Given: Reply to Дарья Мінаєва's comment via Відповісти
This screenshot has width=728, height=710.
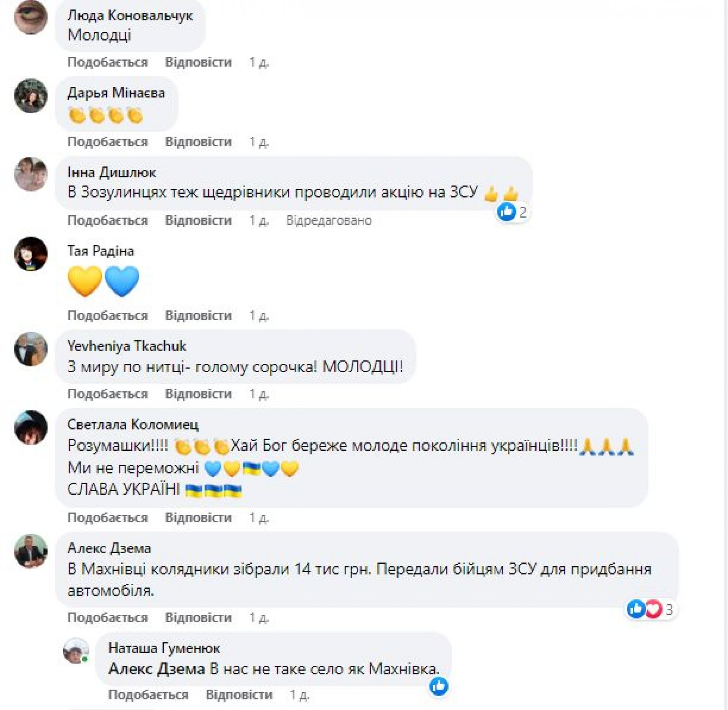Looking at the screenshot, I should click(x=198, y=142).
